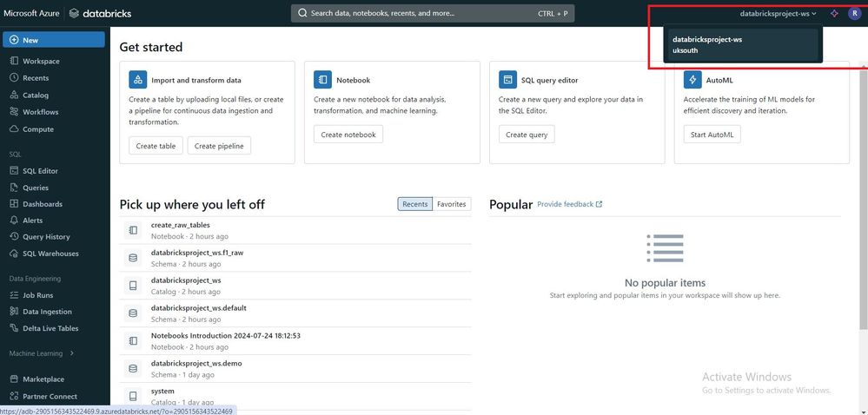Open Marketplace from the sidebar
This screenshot has width=868, height=415.
pos(43,379)
